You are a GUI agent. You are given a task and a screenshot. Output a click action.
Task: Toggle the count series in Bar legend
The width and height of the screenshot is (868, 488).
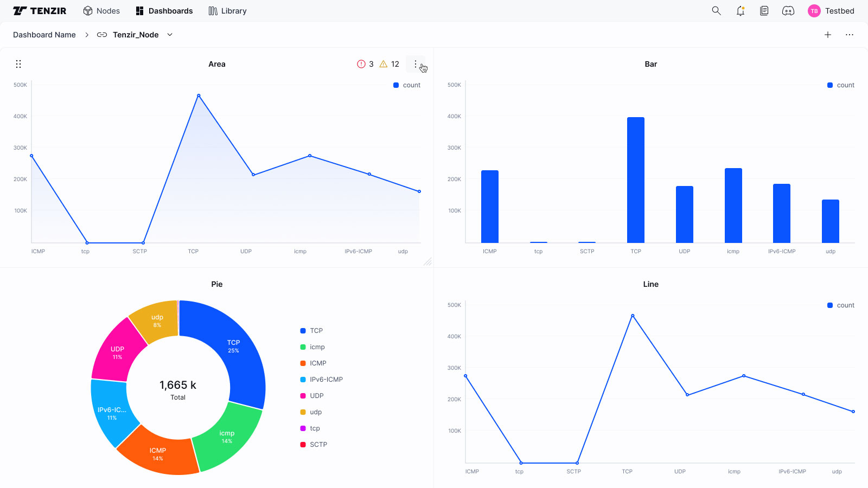[x=841, y=85]
